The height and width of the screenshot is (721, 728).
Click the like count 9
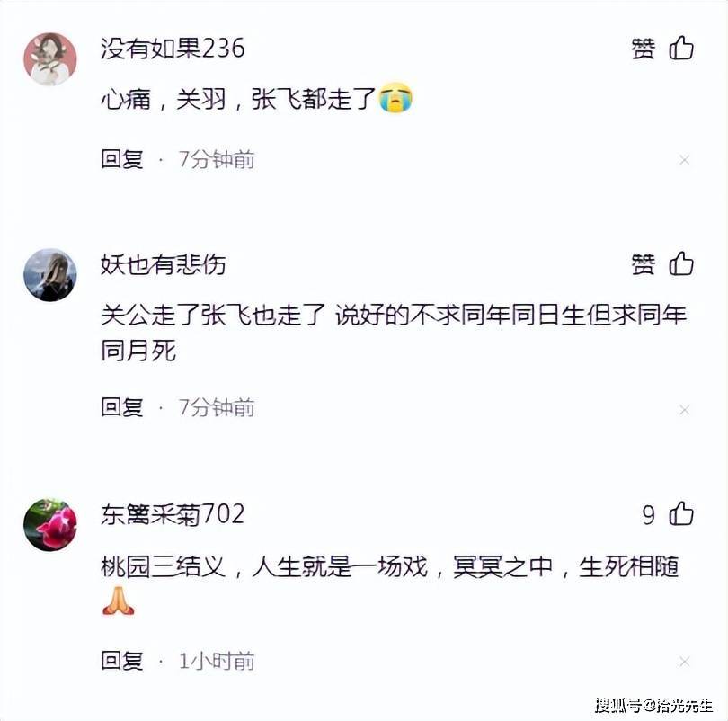(649, 514)
